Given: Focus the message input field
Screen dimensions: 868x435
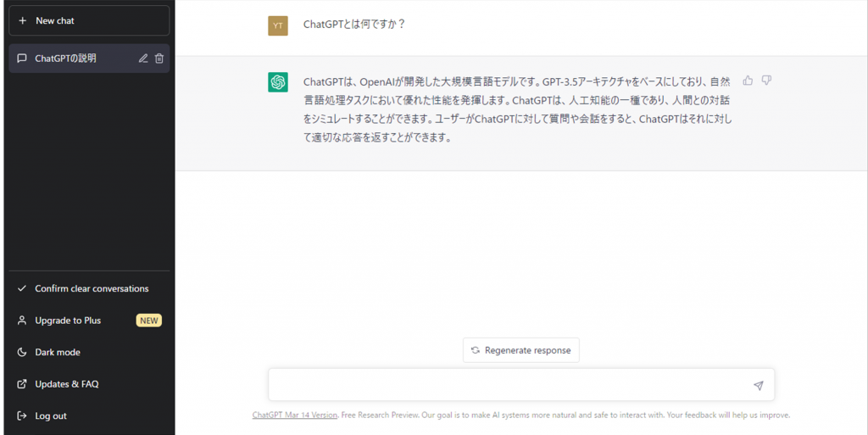Looking at the screenshot, I should tap(509, 385).
